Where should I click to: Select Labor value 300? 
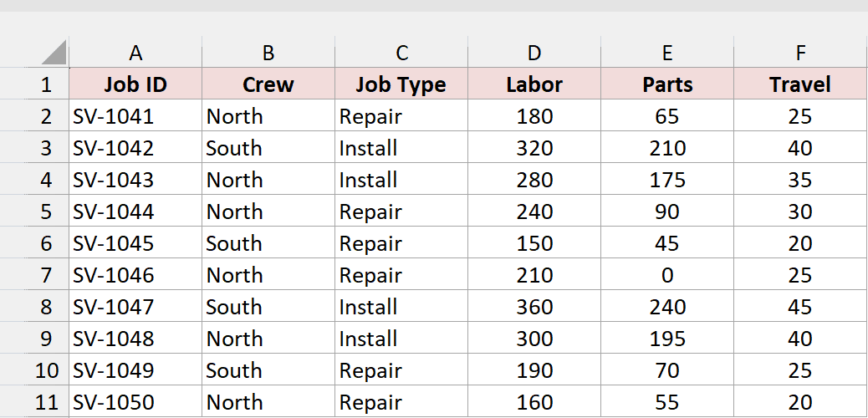coord(534,339)
